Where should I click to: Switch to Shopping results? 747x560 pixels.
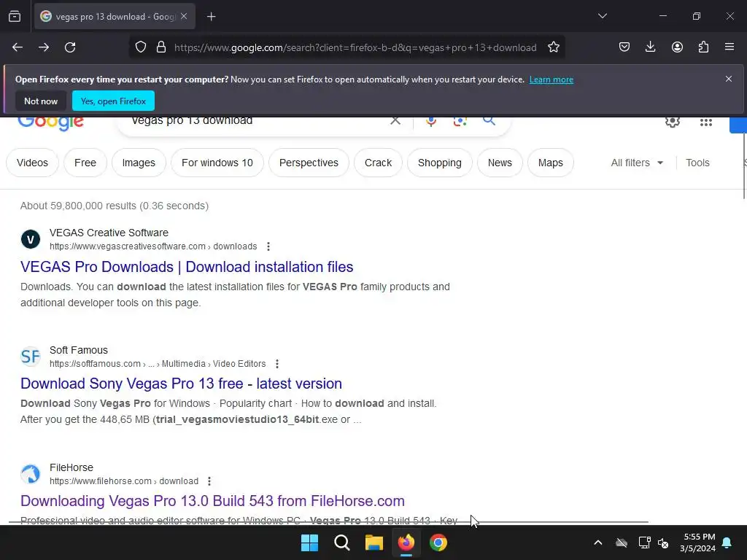click(x=440, y=163)
